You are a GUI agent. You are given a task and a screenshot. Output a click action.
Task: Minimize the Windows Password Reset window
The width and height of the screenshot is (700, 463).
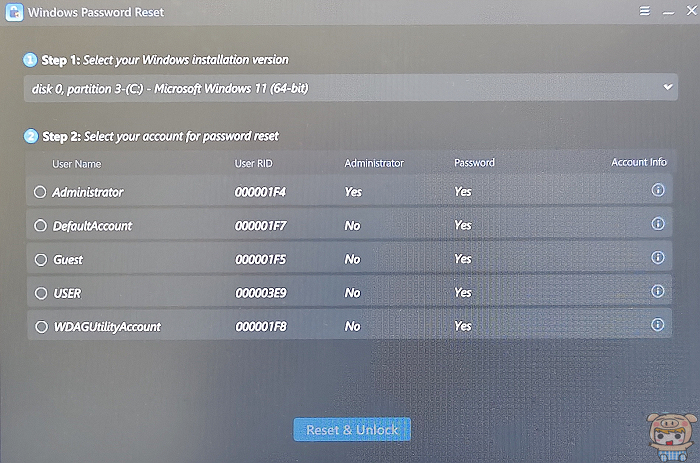click(666, 11)
